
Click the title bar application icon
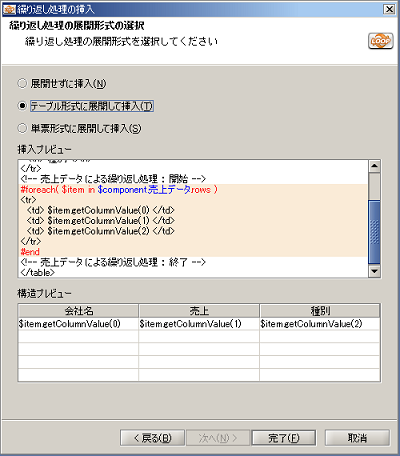tap(9, 9)
